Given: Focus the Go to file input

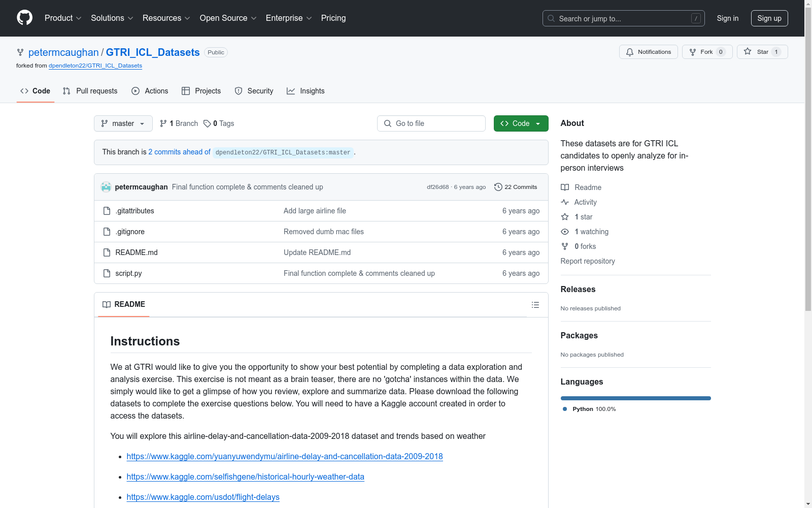Looking at the screenshot, I should (x=431, y=123).
